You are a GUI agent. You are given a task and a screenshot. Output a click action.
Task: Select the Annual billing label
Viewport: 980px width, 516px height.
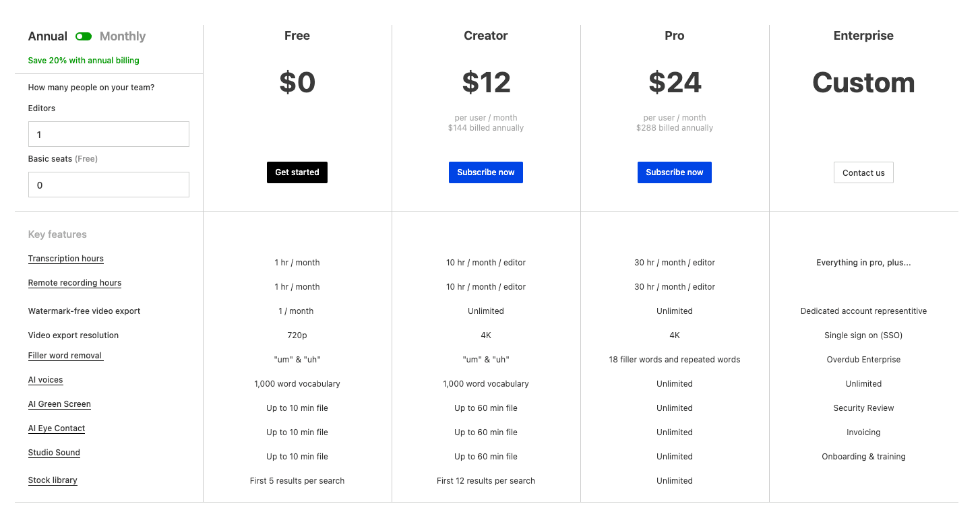click(x=48, y=36)
